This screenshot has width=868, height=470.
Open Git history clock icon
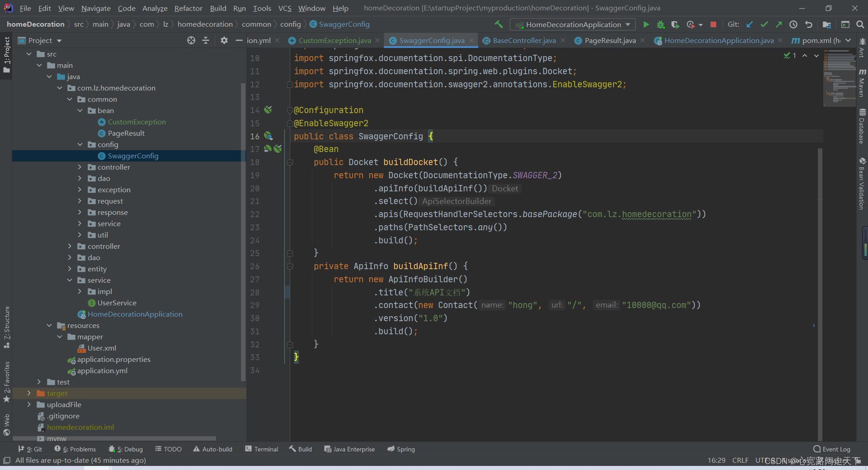pyautogui.click(x=793, y=24)
